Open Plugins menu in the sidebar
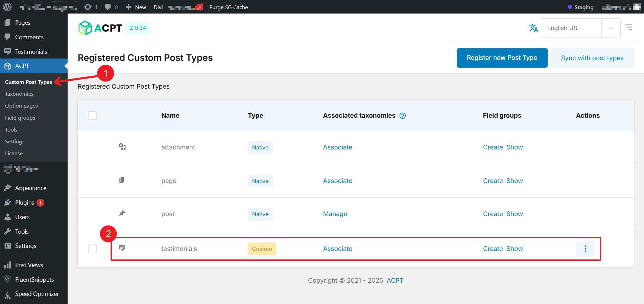 click(25, 203)
